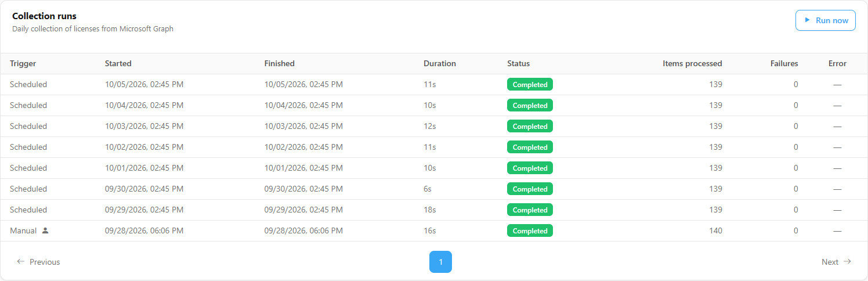868x281 pixels.
Task: Click started time 09/28/2026, 06:06 PM
Action: [x=144, y=231]
